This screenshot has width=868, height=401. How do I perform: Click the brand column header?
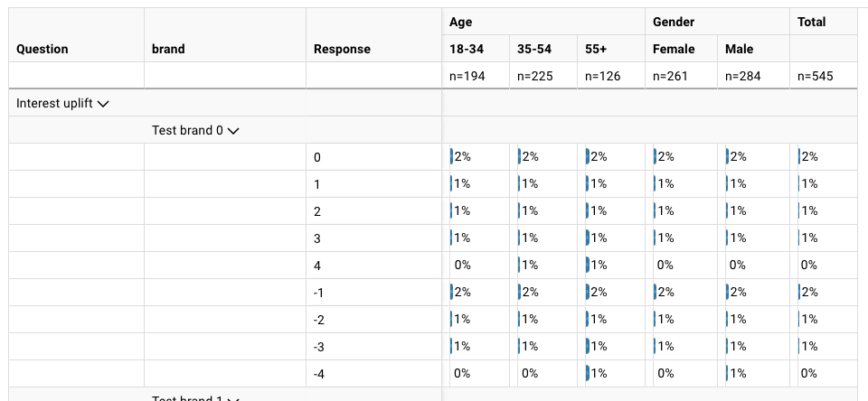point(168,50)
